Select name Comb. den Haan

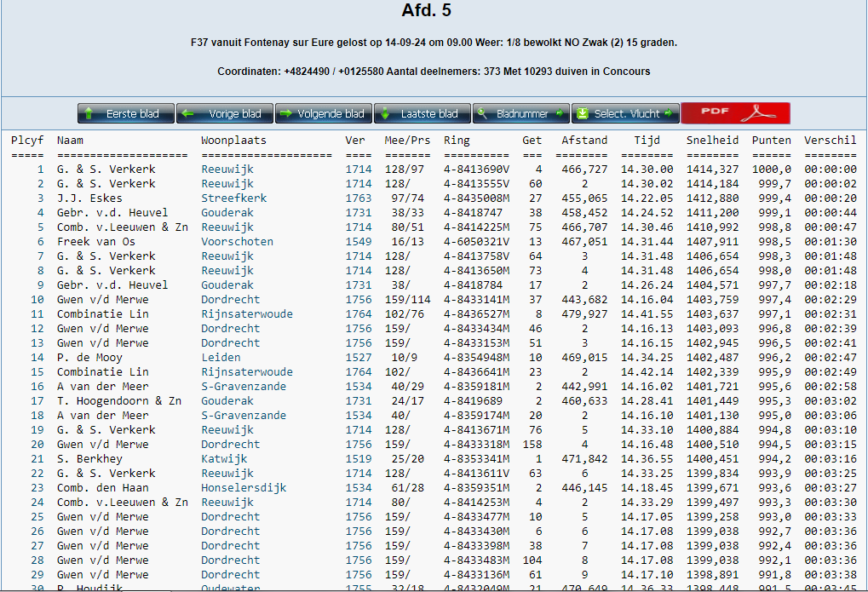102,488
